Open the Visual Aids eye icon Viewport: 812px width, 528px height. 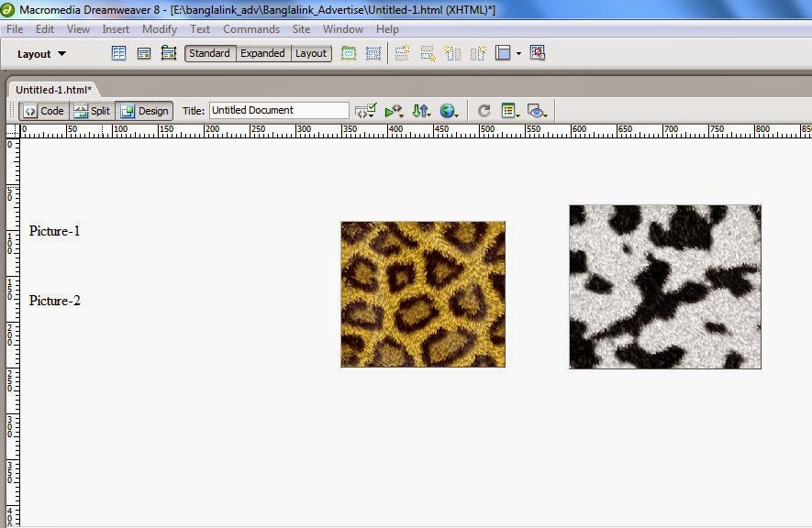click(x=537, y=111)
